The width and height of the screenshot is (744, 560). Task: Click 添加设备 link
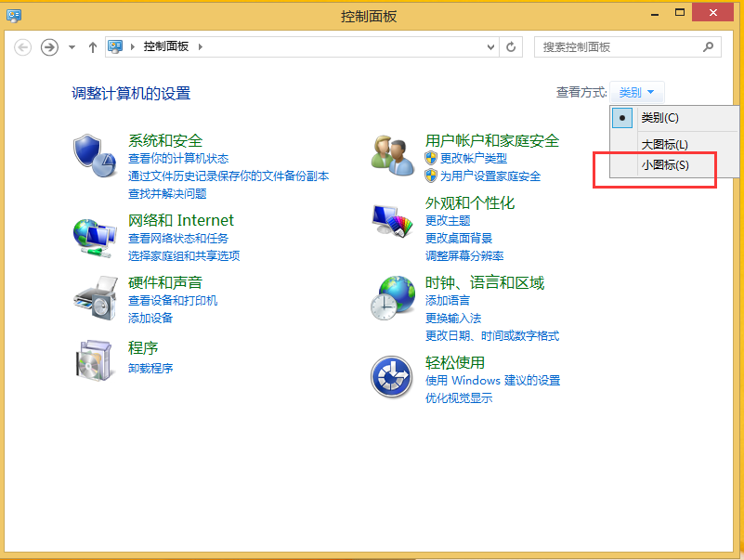(150, 318)
